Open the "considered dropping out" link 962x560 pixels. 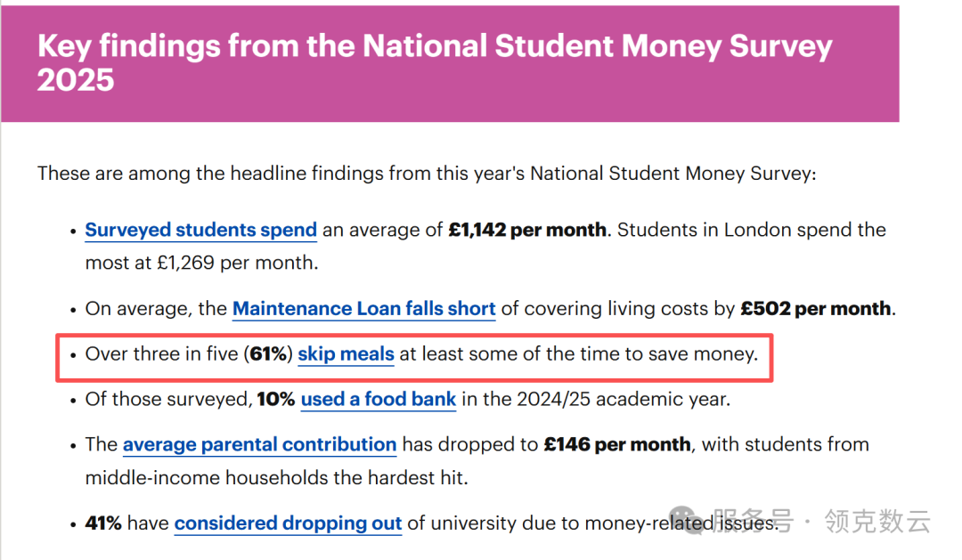coord(288,523)
